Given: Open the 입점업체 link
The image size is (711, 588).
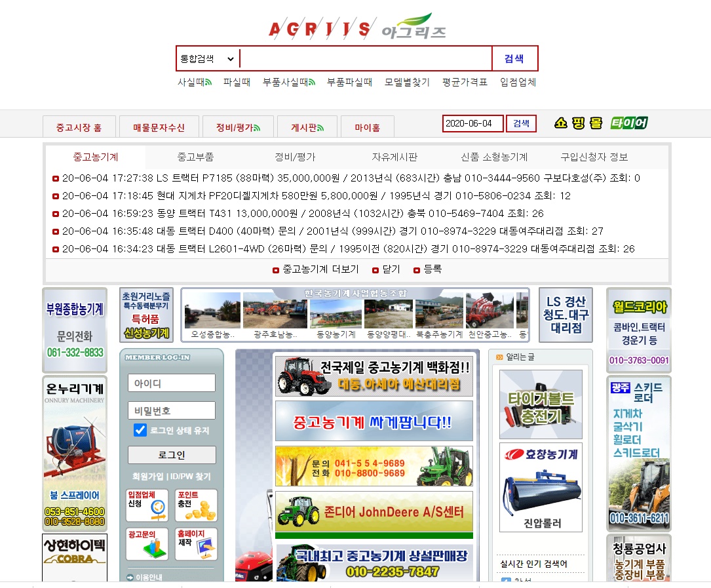Looking at the screenshot, I should [518, 82].
